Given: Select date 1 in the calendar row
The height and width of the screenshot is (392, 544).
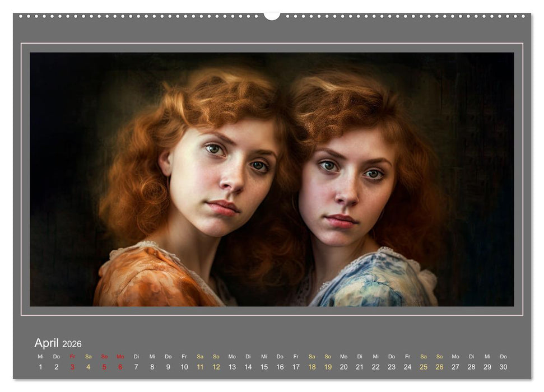Looking at the screenshot, I should pyautogui.click(x=40, y=367).
